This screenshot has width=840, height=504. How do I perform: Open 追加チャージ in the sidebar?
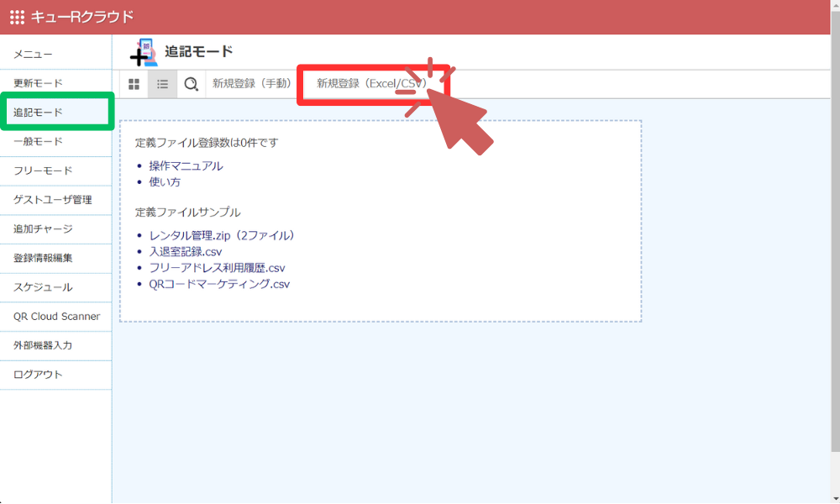click(x=55, y=229)
